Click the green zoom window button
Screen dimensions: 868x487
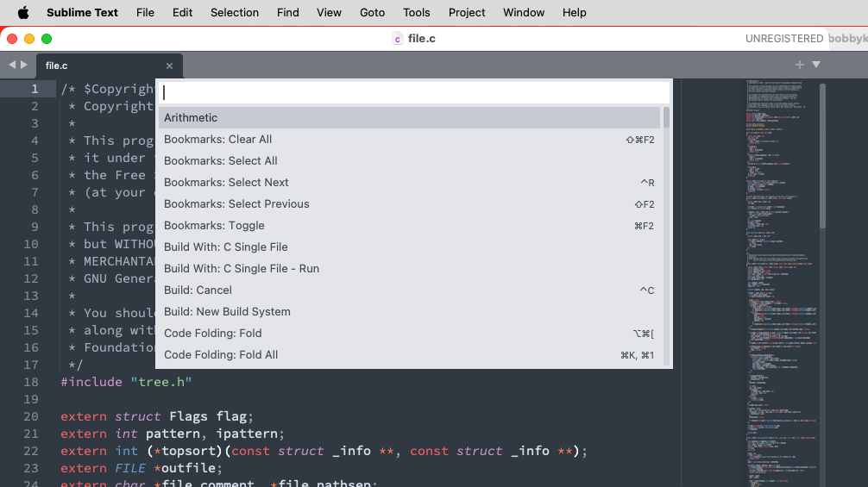47,39
